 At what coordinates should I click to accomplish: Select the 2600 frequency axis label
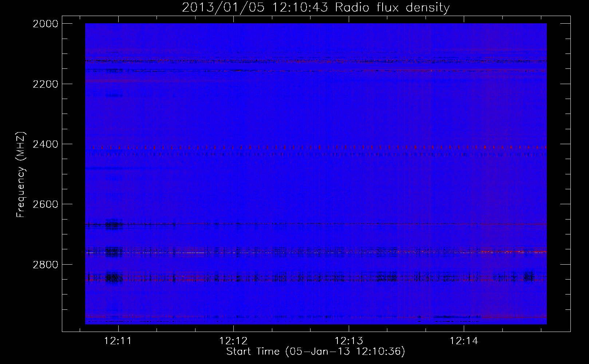[46, 204]
